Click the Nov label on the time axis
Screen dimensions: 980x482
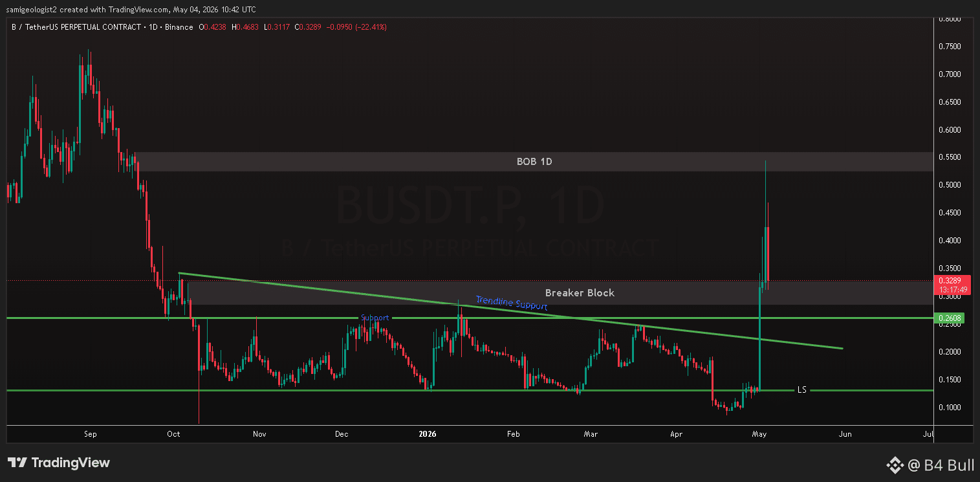[x=259, y=434]
